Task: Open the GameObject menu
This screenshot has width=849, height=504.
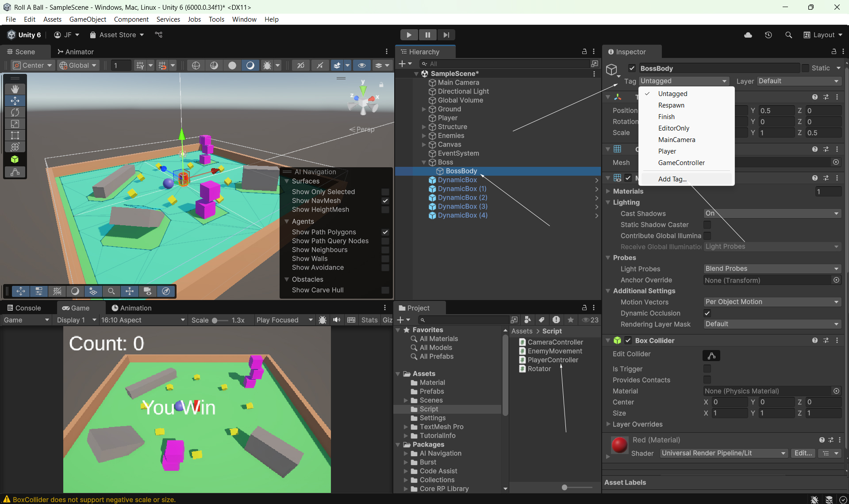Action: click(x=88, y=19)
